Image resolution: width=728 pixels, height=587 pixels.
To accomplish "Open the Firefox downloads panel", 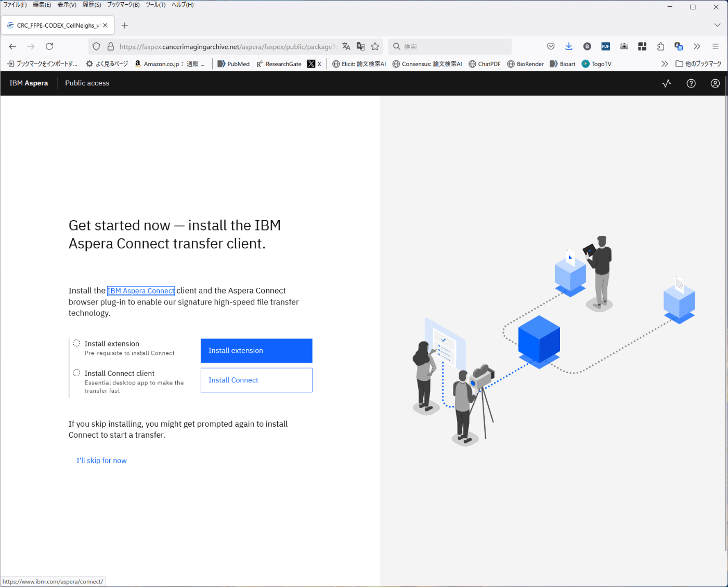I will click(x=569, y=46).
